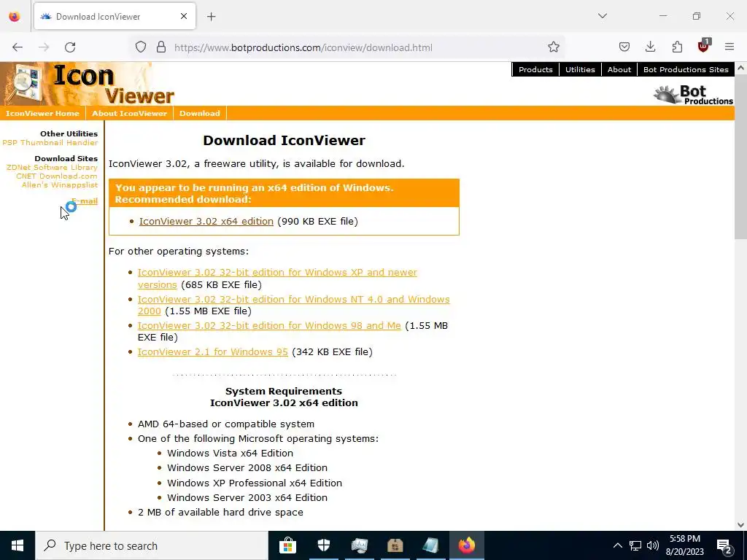747x560 pixels.
Task: Click the 'Windows Vista x64 Edition' line
Action: (230, 454)
